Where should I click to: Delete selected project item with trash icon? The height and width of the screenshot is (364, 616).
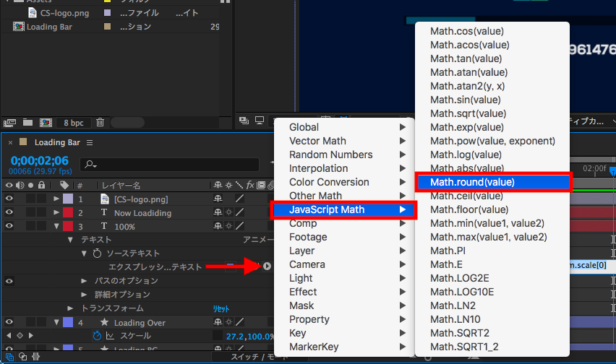coord(100,122)
